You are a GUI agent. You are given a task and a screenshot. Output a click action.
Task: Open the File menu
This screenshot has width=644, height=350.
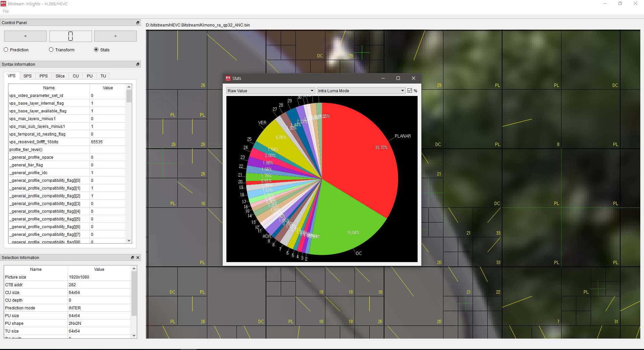6,11
